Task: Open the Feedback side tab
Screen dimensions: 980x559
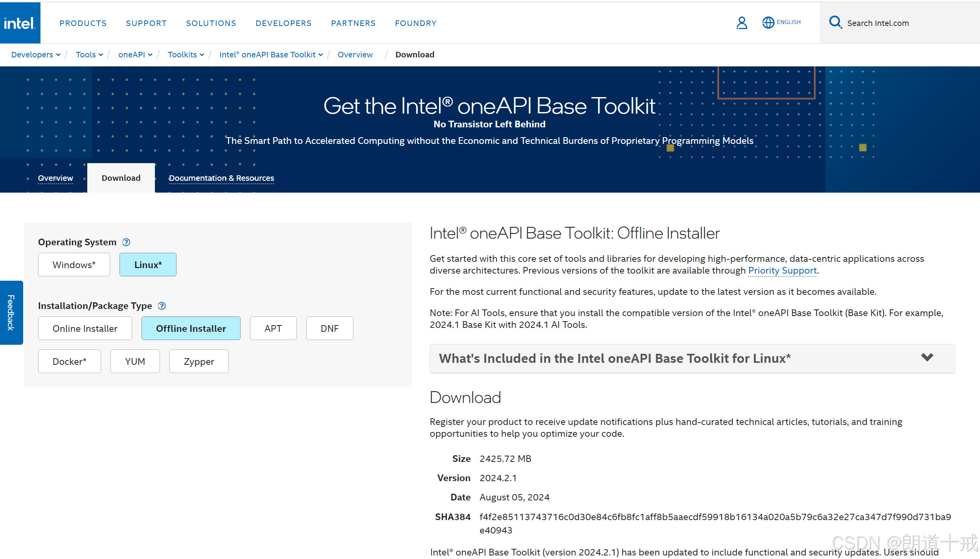Action: [x=11, y=313]
